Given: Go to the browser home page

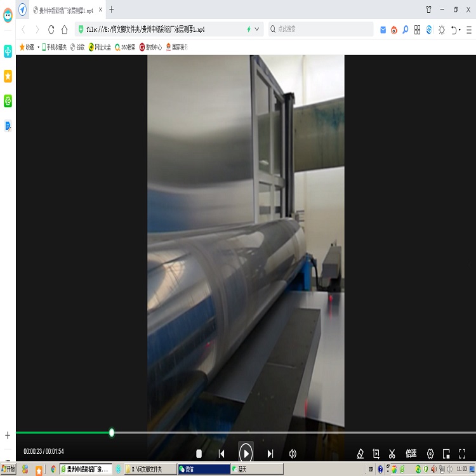Looking at the screenshot, I should [65, 29].
